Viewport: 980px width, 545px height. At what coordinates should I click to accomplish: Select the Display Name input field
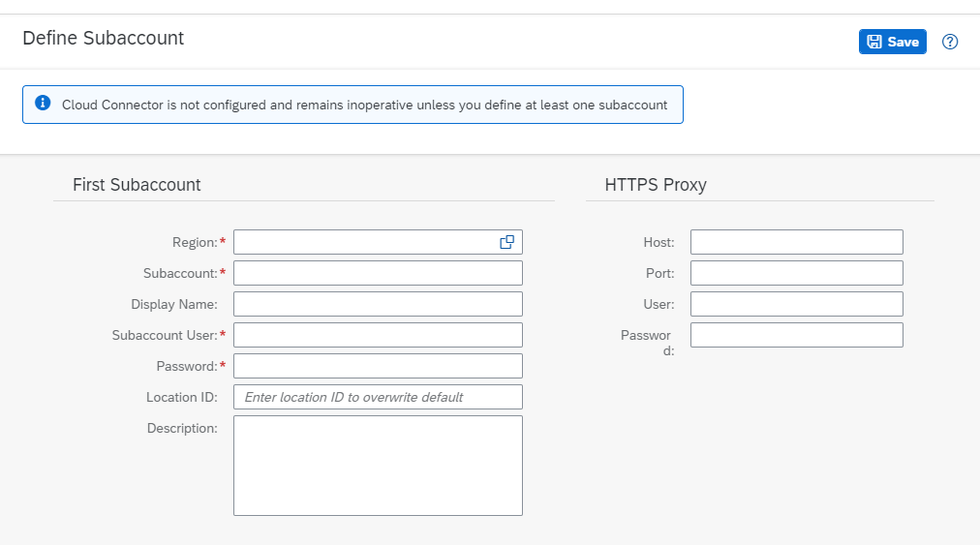click(x=378, y=304)
